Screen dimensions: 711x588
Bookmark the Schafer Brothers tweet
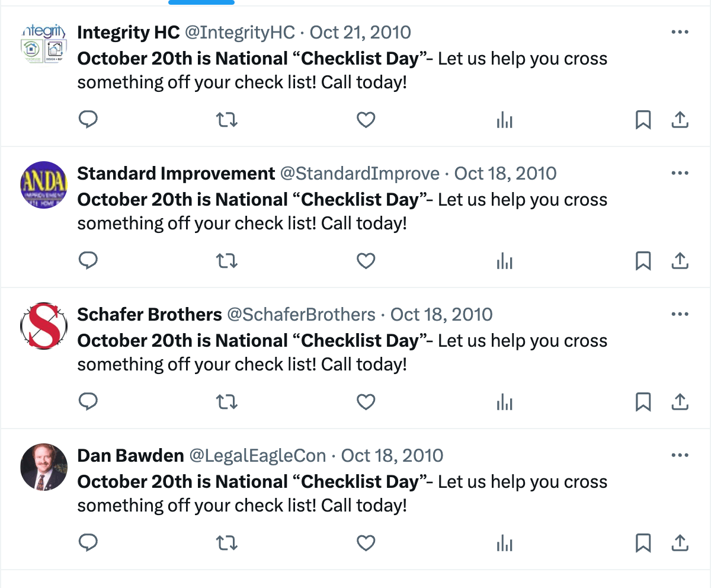pos(643,402)
